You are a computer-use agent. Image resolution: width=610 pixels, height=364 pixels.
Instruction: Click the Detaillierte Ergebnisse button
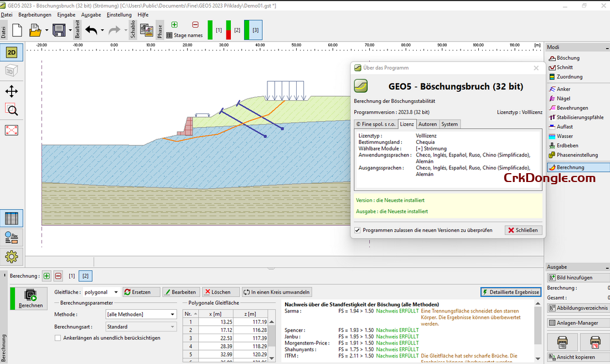click(510, 292)
